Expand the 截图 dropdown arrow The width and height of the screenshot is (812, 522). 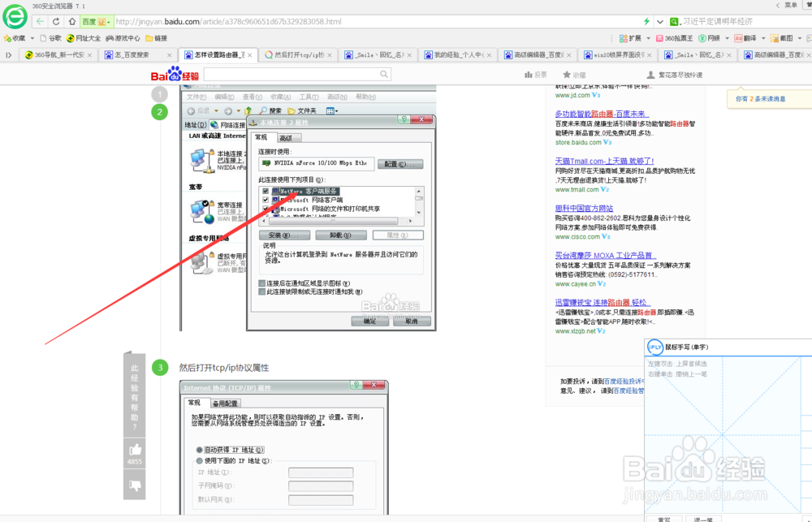pyautogui.click(x=799, y=38)
